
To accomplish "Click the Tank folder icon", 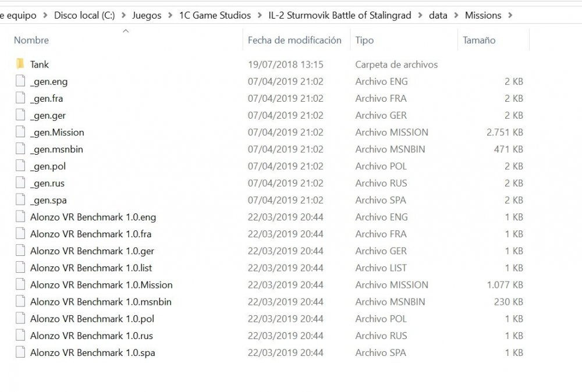I will 20,64.
